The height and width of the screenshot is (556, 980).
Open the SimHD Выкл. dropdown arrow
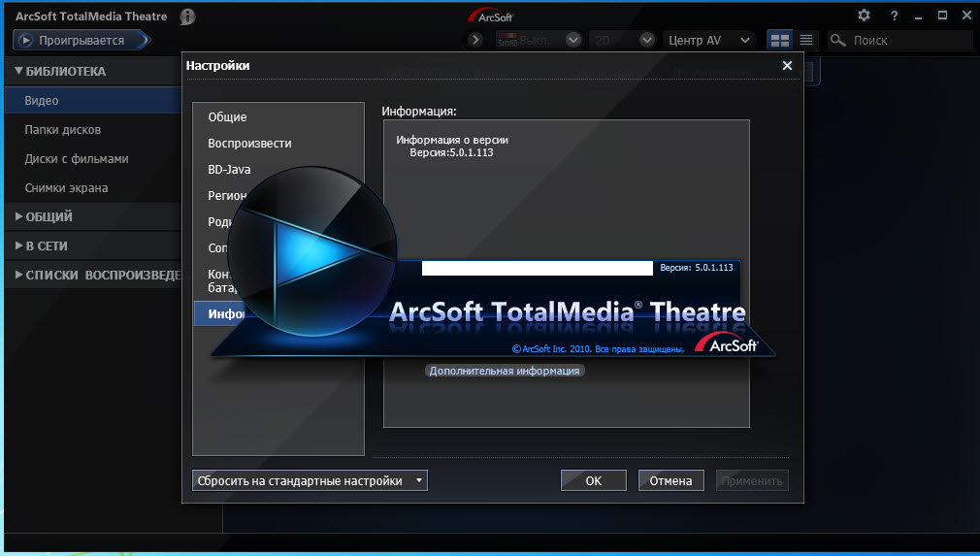coord(573,40)
